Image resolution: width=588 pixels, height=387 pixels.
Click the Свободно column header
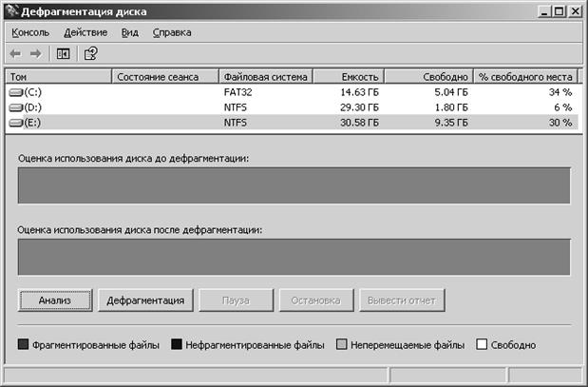429,77
